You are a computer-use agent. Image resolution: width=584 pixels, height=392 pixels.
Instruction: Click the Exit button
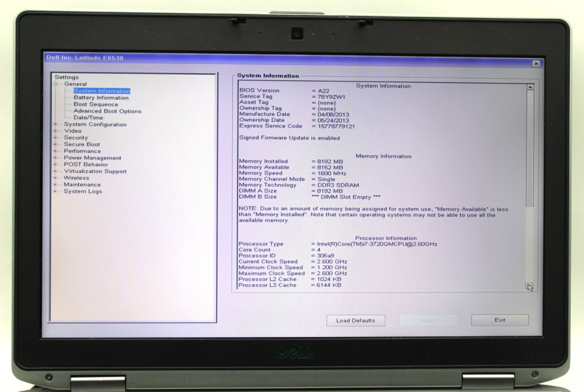500,320
